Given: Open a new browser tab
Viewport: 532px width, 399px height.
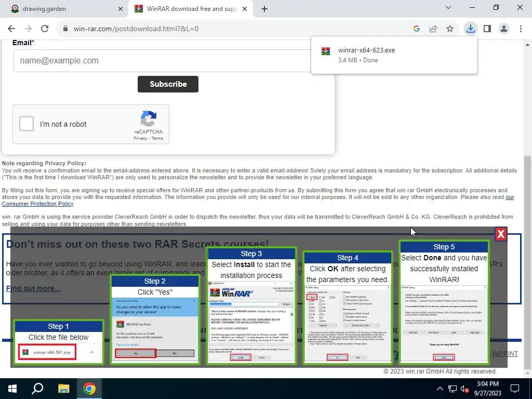Looking at the screenshot, I should [x=264, y=9].
